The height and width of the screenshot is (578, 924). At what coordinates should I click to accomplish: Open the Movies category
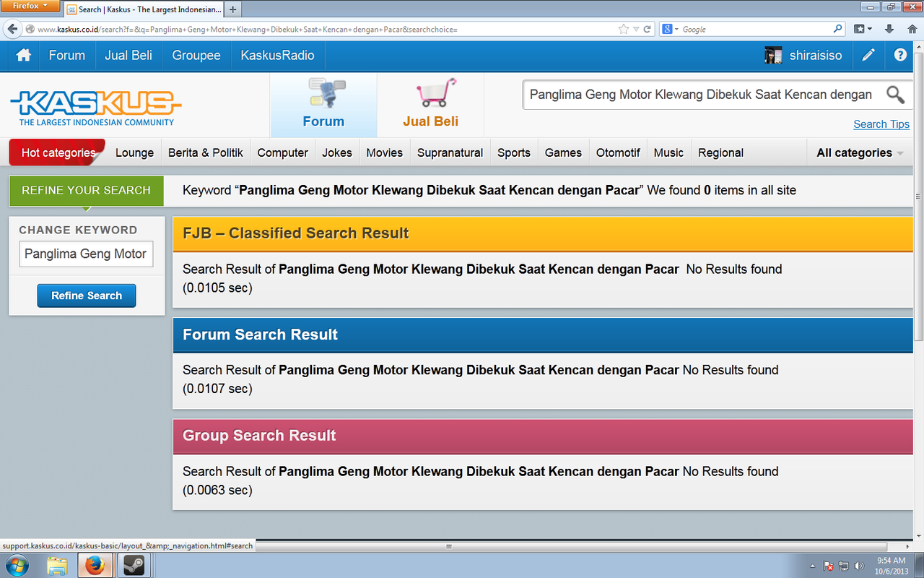coord(385,153)
